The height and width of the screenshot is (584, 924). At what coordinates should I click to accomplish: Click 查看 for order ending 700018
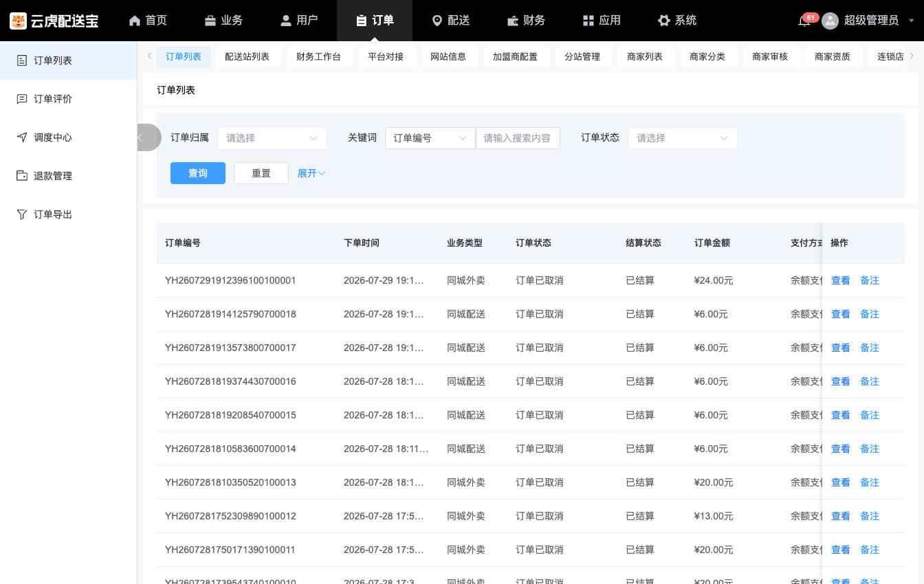(x=841, y=314)
